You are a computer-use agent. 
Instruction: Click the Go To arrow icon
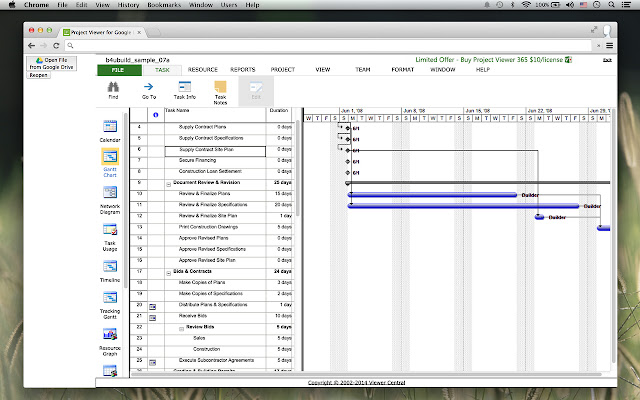(149, 87)
